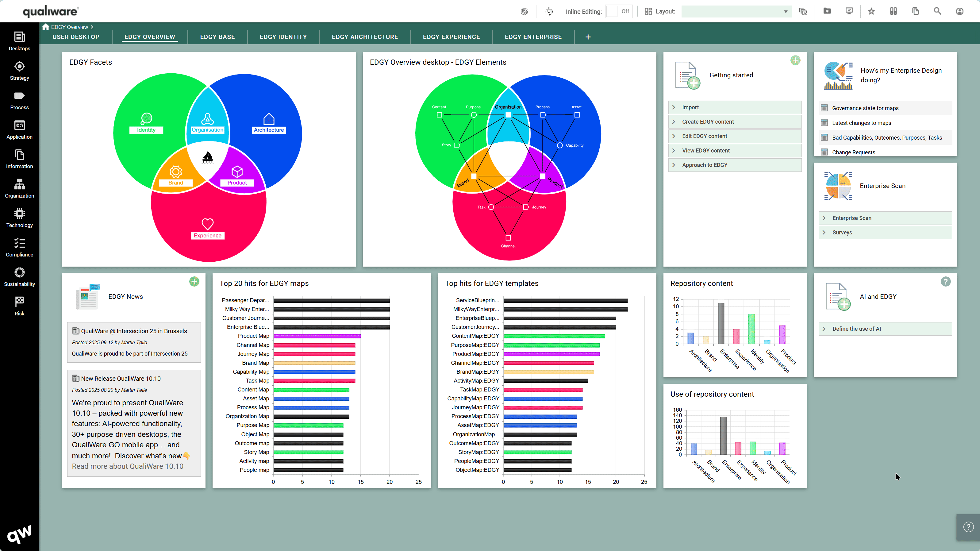
Task: Click the home icon in breadcrumb
Action: tap(46, 27)
